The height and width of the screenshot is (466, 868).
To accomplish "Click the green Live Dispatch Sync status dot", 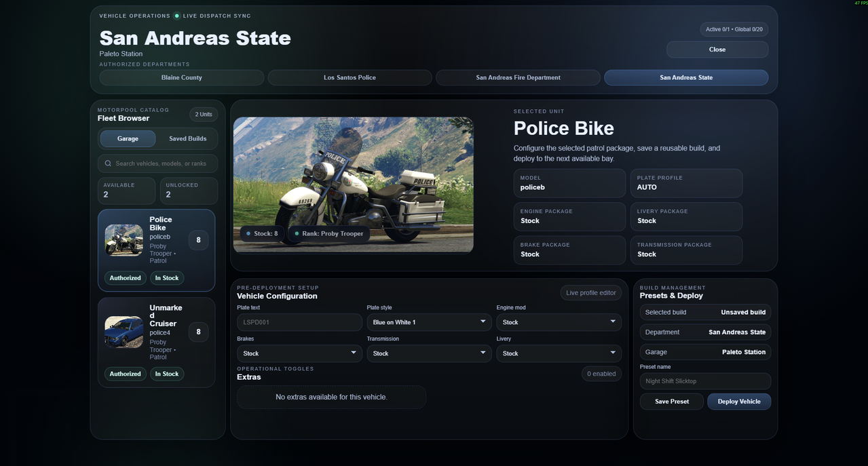I will [x=176, y=16].
